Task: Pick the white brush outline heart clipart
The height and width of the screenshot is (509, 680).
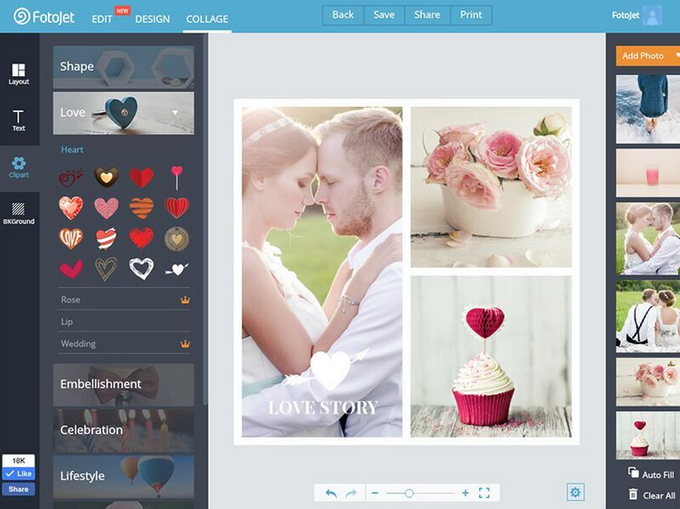Action: point(141,269)
